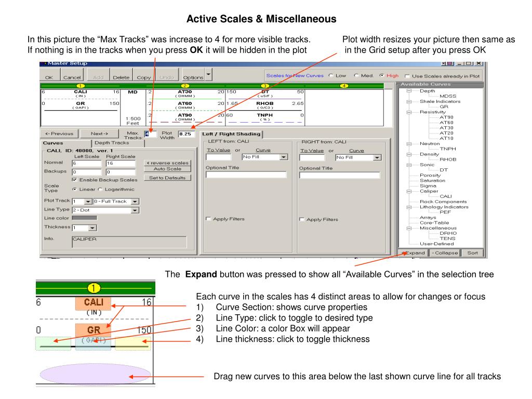The image size is (532, 399).
Task: Open the Options dropdown arrow
Action: tap(208, 74)
